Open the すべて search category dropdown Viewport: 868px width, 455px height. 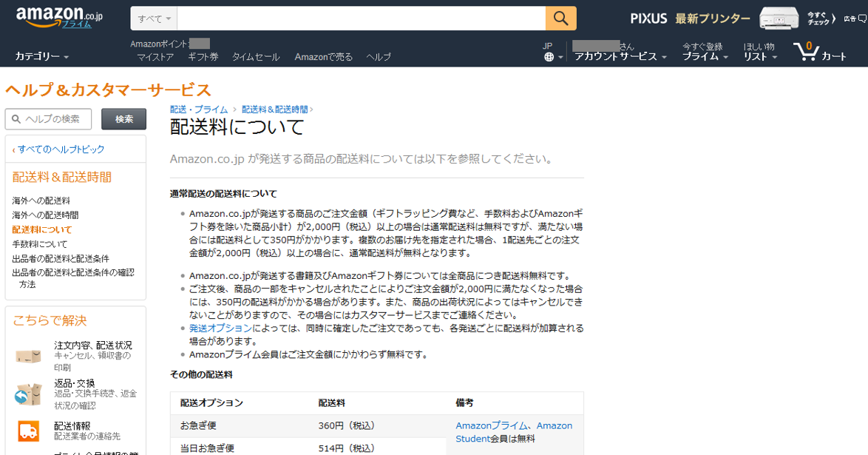pos(154,18)
